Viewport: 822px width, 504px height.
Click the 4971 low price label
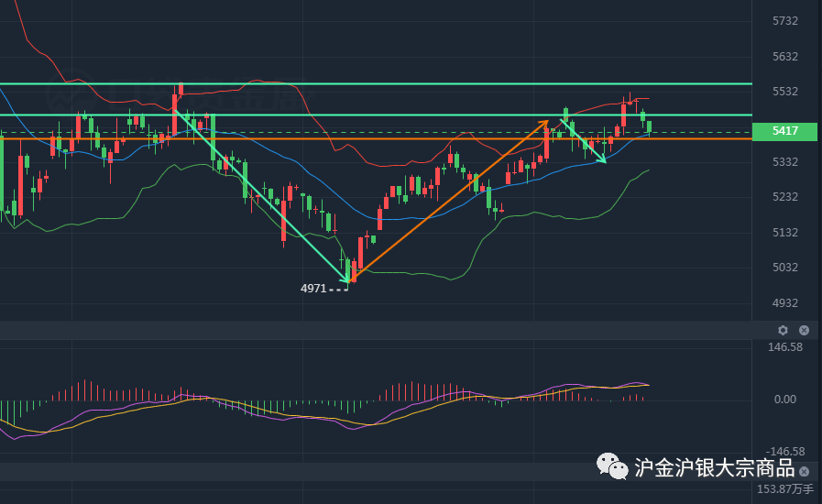point(313,288)
